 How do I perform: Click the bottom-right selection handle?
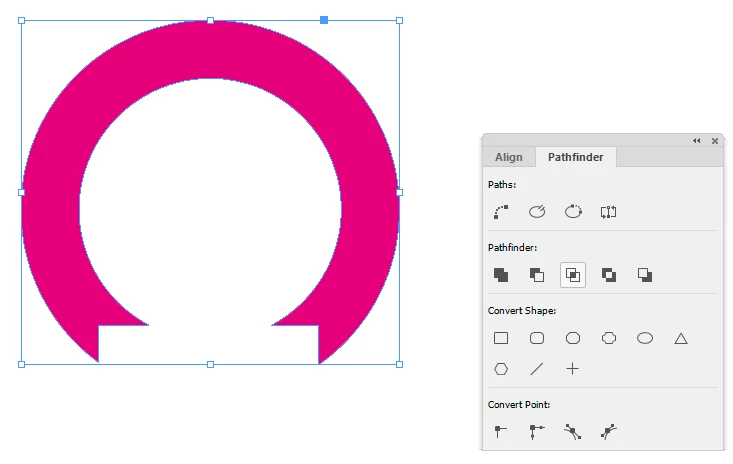tap(399, 364)
